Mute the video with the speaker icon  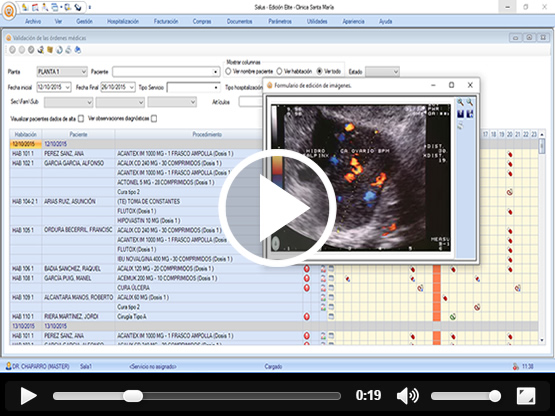tap(407, 395)
